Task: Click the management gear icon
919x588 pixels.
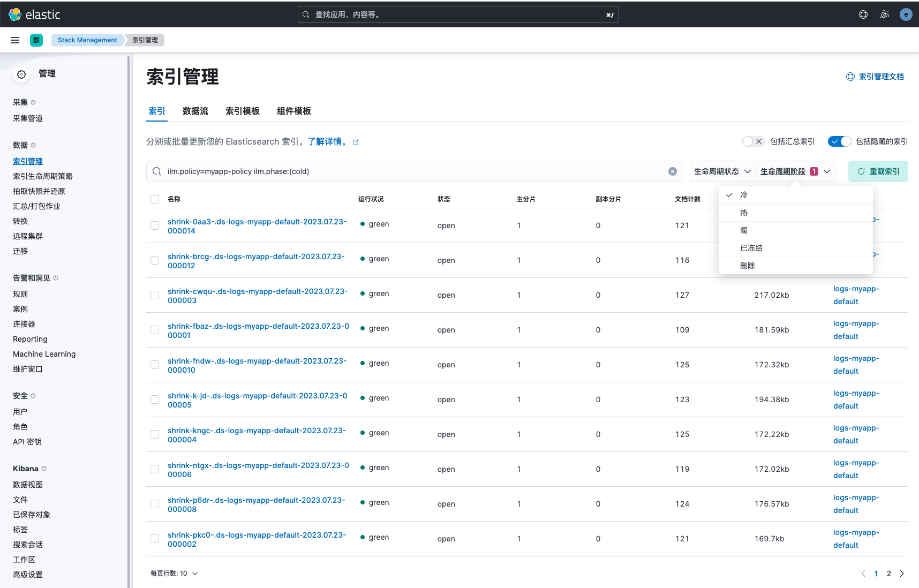Action: point(21,74)
